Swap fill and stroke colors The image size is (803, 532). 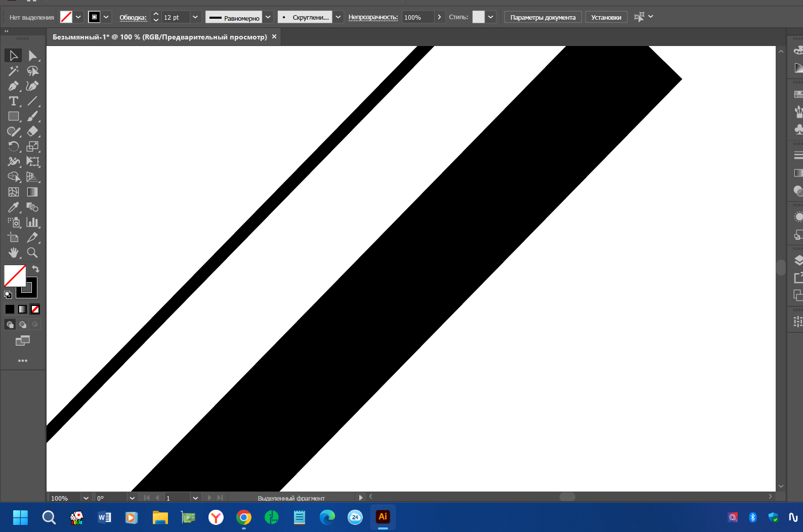pos(35,269)
